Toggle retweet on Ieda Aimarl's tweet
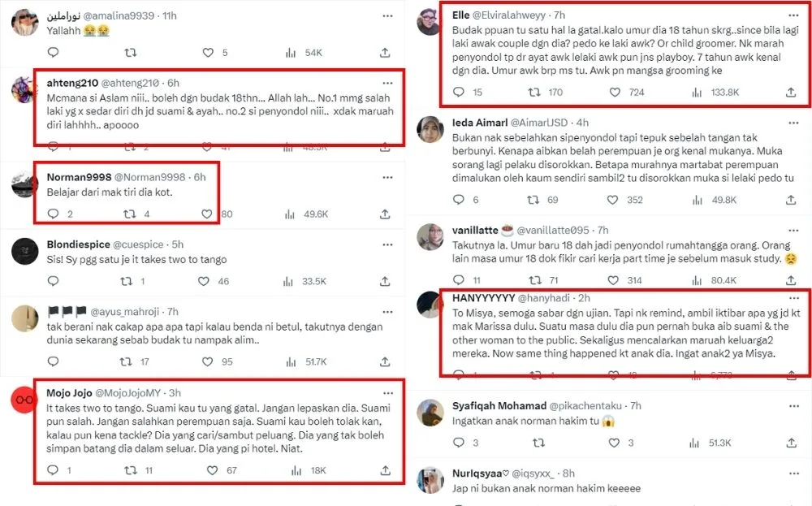Screen dimensions: 812x506 (533, 200)
